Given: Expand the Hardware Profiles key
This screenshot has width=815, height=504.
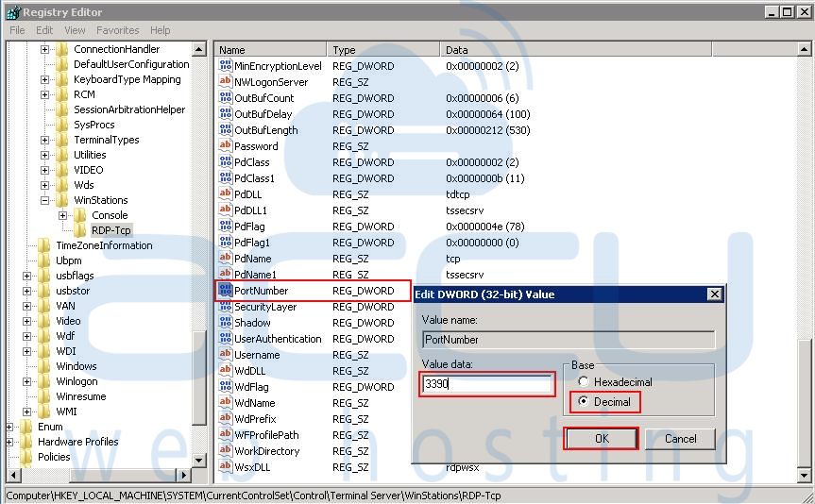Looking at the screenshot, I should [x=8, y=442].
